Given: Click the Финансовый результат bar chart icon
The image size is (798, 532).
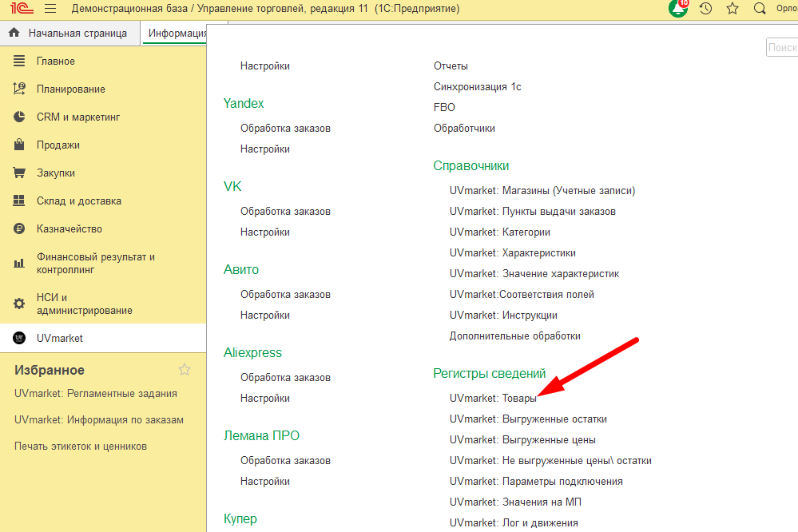Looking at the screenshot, I should point(19,263).
